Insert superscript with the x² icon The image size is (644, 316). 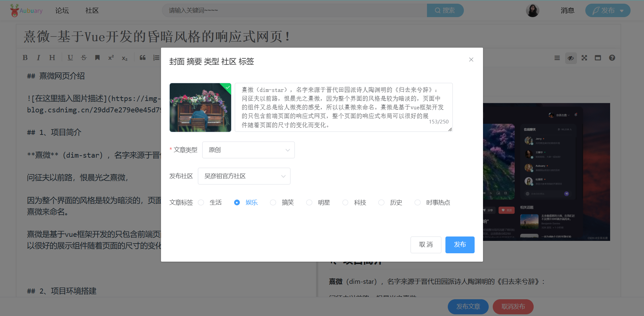[111, 57]
